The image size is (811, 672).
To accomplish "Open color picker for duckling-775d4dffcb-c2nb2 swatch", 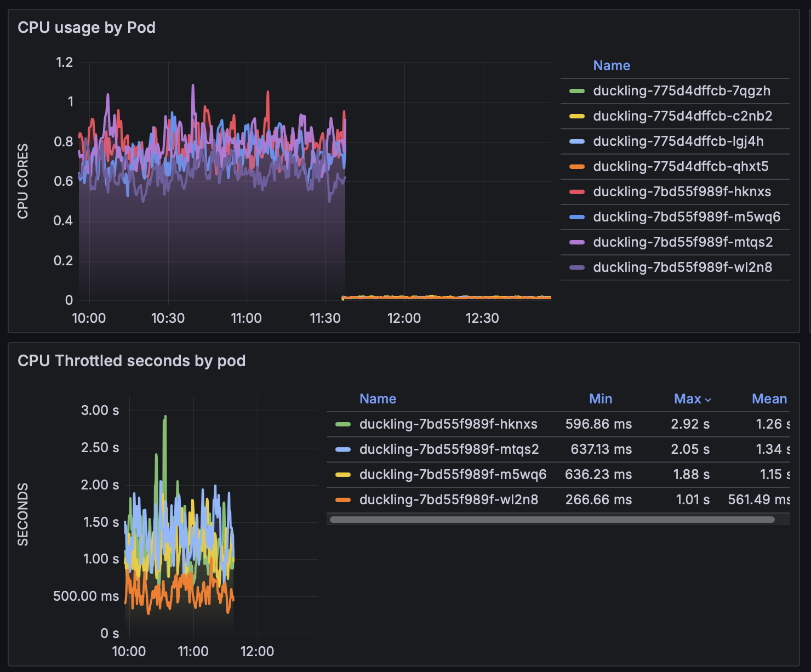I will [x=577, y=116].
